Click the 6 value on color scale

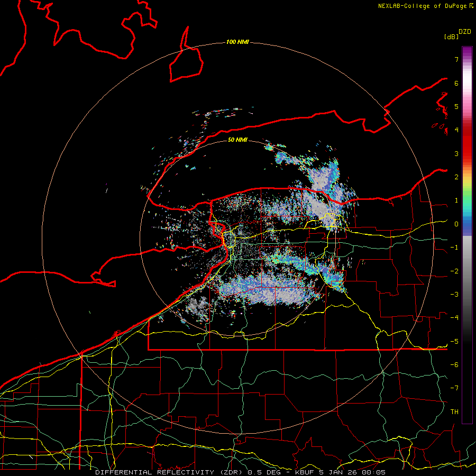pos(456,83)
